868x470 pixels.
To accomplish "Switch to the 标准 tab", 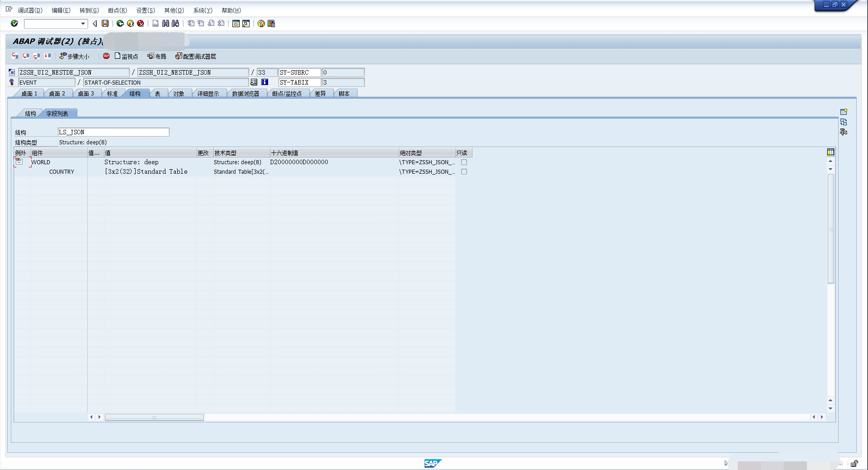I will pyautogui.click(x=112, y=94).
